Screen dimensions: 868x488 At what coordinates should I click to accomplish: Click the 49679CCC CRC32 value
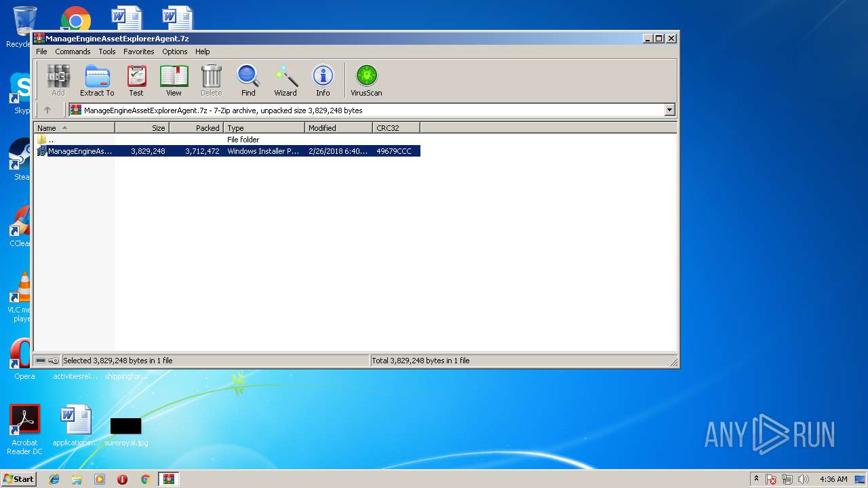[394, 151]
